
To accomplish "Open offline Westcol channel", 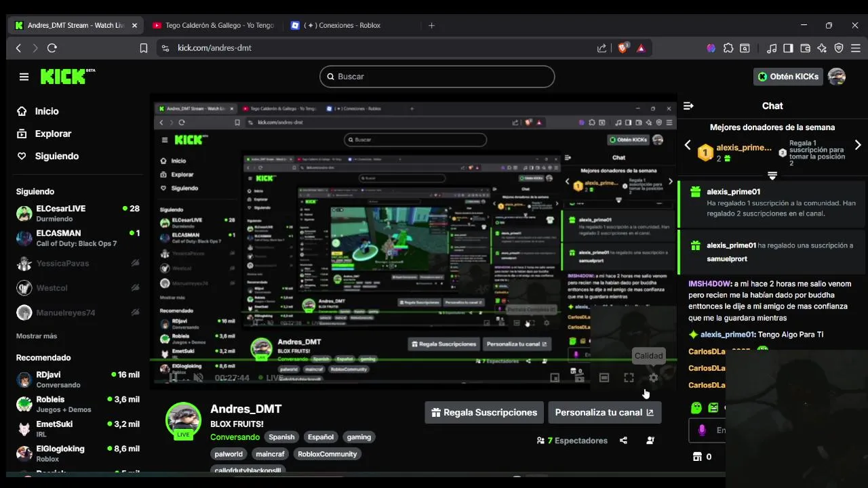I will click(x=78, y=288).
